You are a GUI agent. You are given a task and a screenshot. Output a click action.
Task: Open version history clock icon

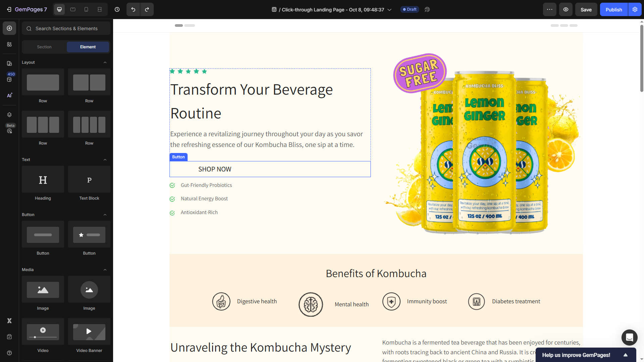point(117,9)
